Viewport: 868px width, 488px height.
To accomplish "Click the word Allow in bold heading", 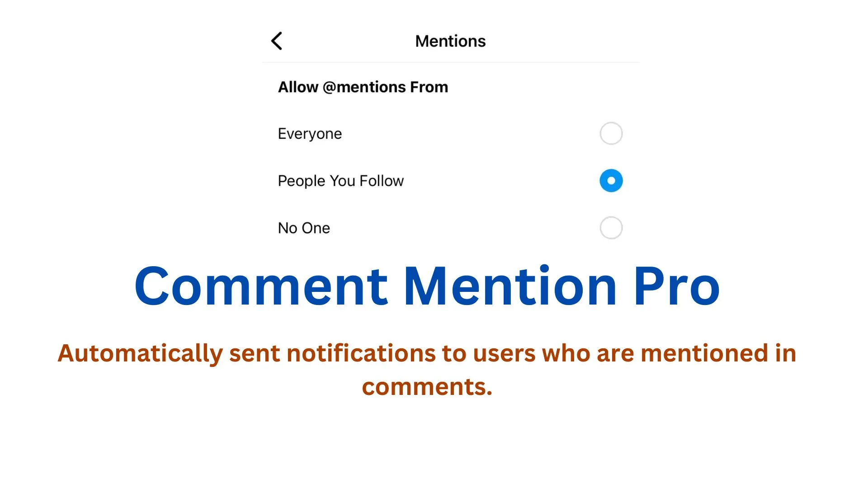I will coord(298,87).
